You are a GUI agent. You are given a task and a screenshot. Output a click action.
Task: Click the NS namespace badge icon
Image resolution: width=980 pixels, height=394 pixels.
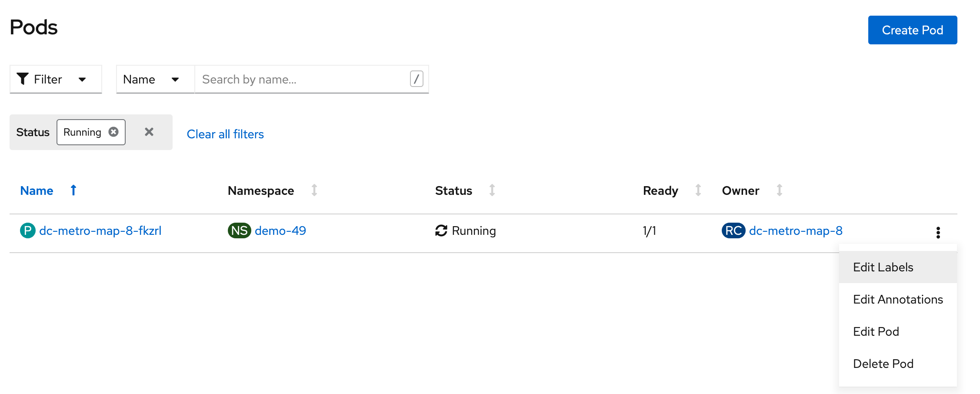pos(239,230)
